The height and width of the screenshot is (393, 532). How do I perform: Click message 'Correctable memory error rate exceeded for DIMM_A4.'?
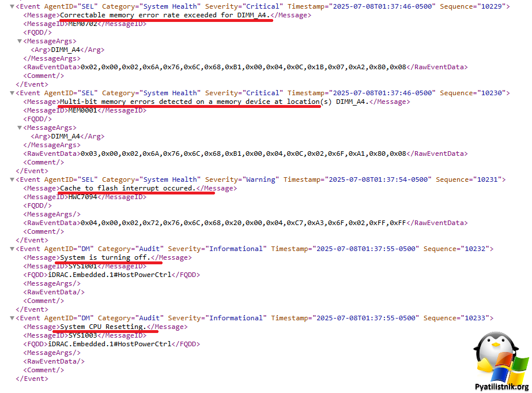(165, 15)
